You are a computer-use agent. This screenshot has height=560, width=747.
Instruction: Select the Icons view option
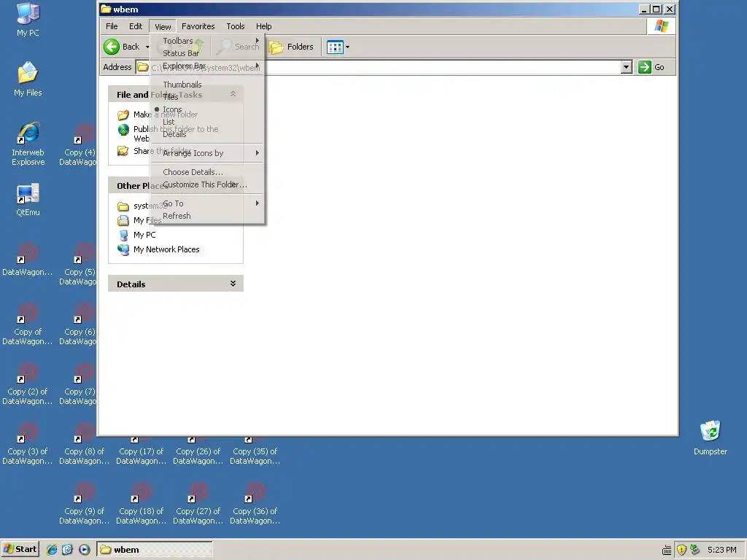coord(207,109)
